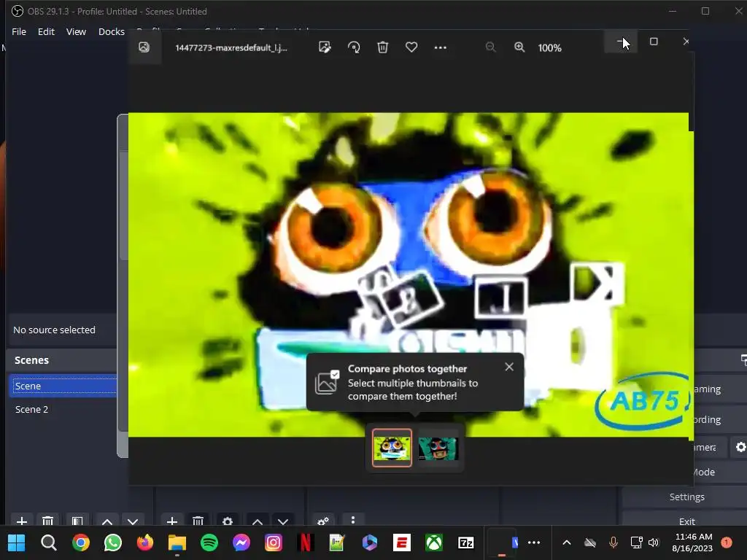Open Spotify from taskbar

pos(209,542)
